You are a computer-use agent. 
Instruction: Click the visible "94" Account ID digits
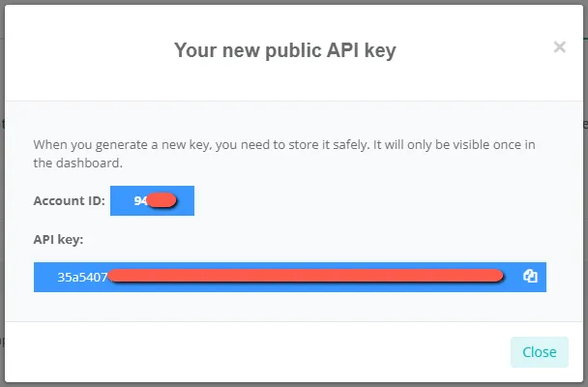click(140, 201)
